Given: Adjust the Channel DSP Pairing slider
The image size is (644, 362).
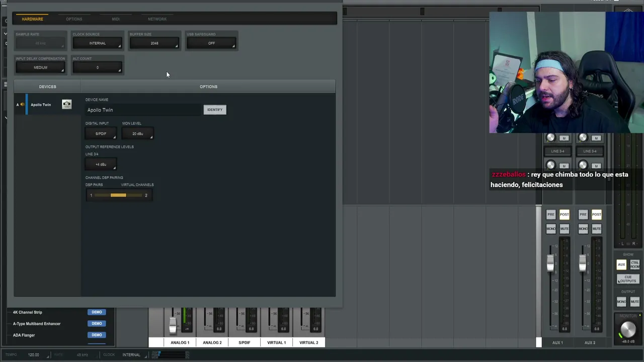Looking at the screenshot, I should pyautogui.click(x=119, y=195).
